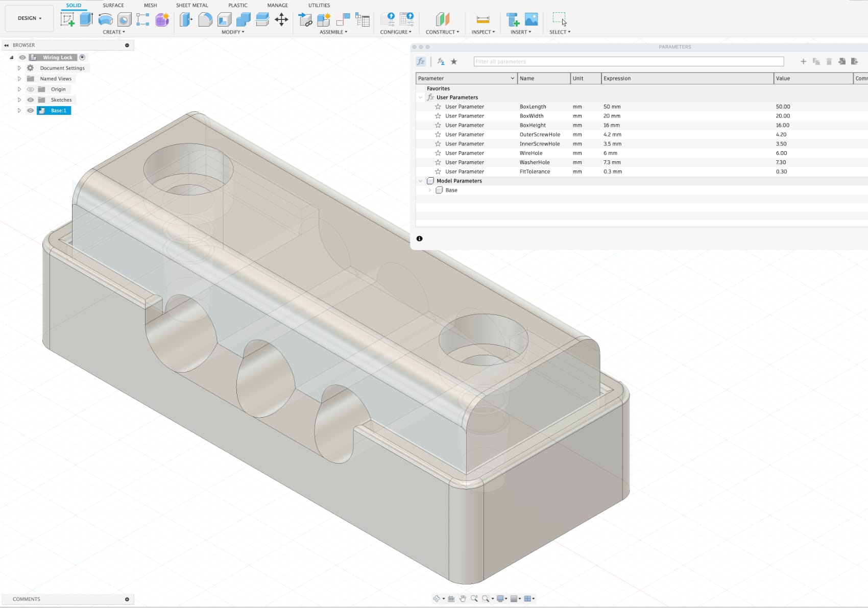
Task: Add a new parameter with plus icon
Action: tap(803, 61)
